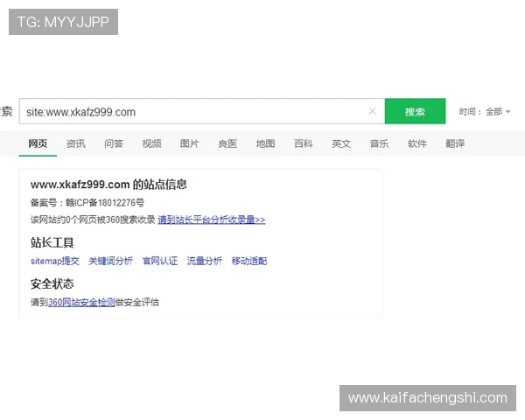Open the 官网认证 link
The image size is (525, 420).
pyautogui.click(x=160, y=261)
